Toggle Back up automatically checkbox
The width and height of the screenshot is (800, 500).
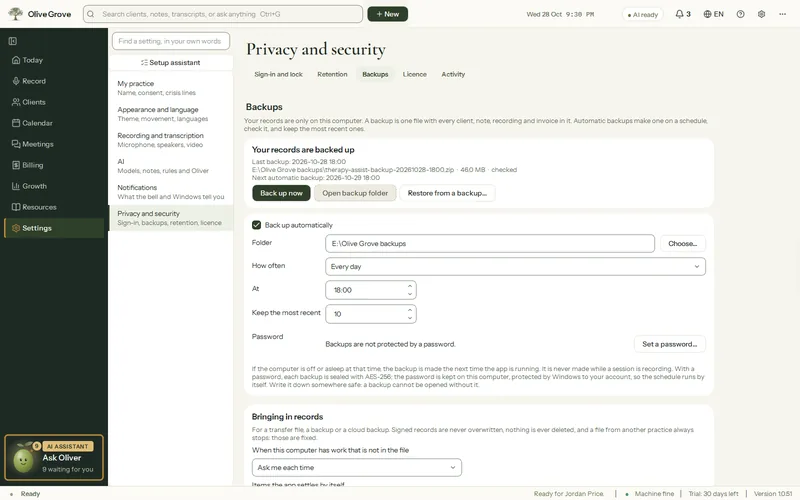tap(256, 225)
